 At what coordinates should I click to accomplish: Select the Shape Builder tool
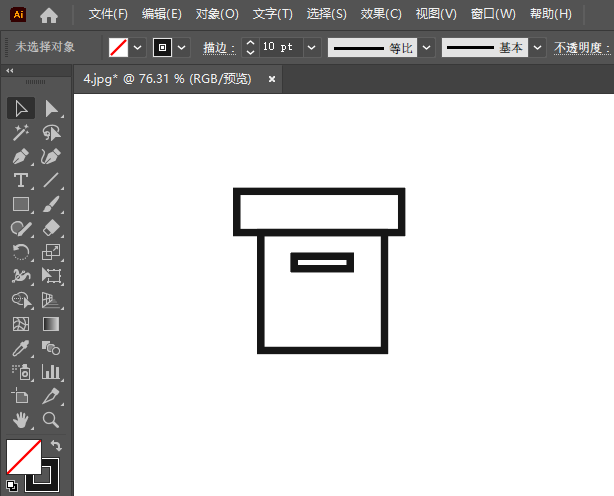(x=21, y=300)
